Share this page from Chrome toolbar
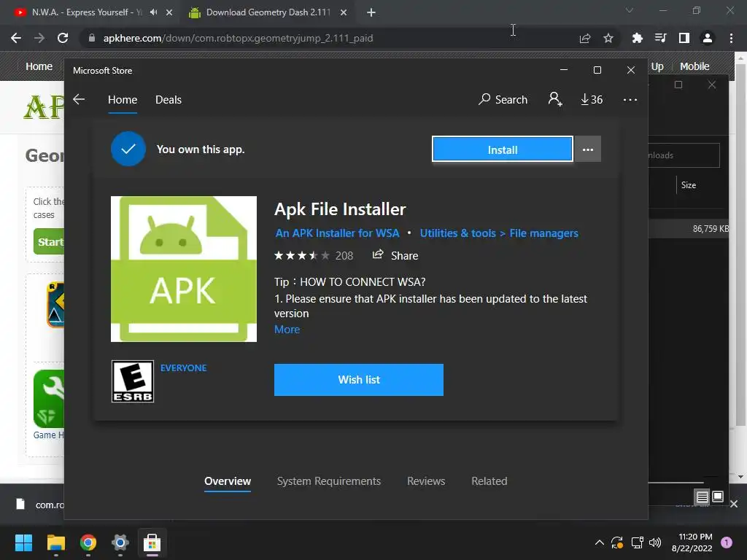Screen dimensions: 747x560 (x=585, y=38)
